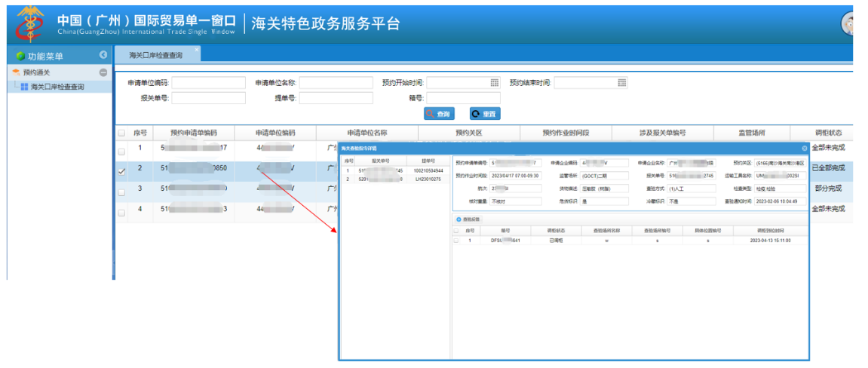Check the checkbox for row 1
Image resolution: width=868 pixels, height=368 pixels.
point(121,152)
